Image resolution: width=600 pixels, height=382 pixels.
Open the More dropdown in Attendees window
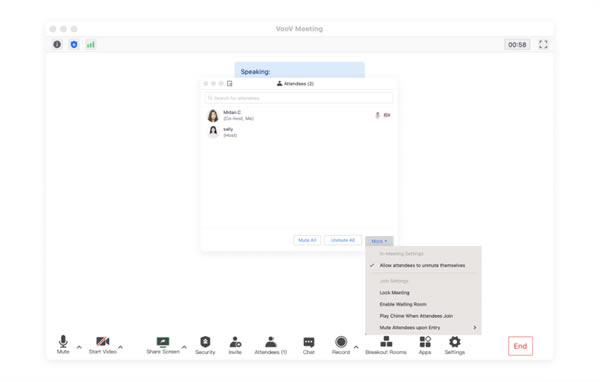379,241
